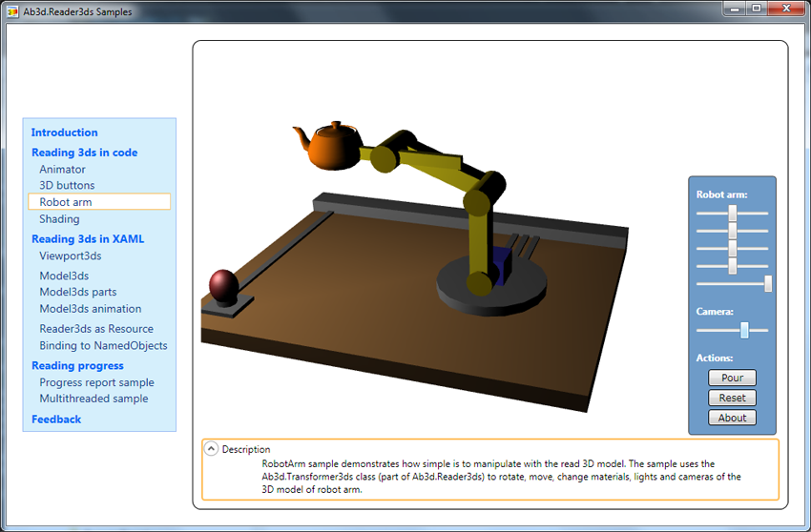Open Reading 3ds in code section

pos(84,153)
